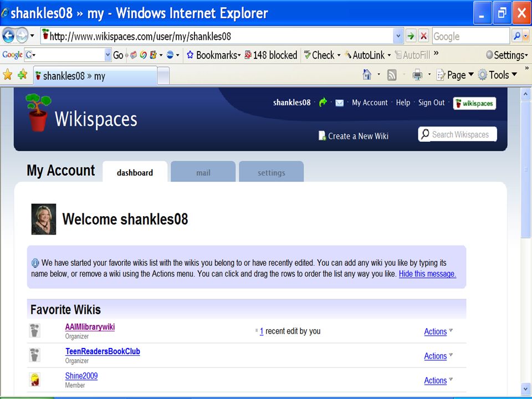Click the magnifier search icon
This screenshot has height=399, width=532.
click(516, 36)
